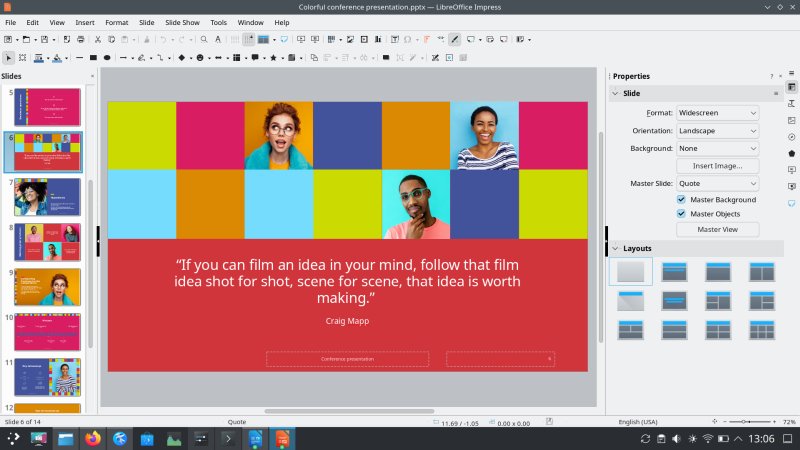800x450 pixels.
Task: Uncheck the Master Background checkbox
Action: click(682, 200)
